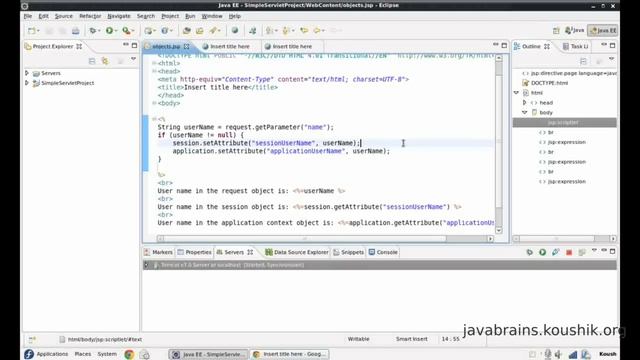Click the Publish to server icon
This screenshot has width=640, height=360.
click(x=582, y=253)
